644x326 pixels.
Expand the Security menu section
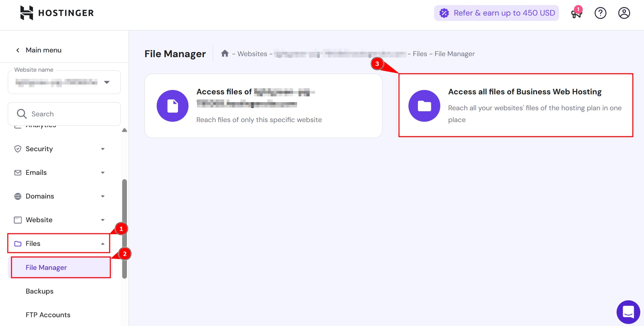(x=59, y=149)
